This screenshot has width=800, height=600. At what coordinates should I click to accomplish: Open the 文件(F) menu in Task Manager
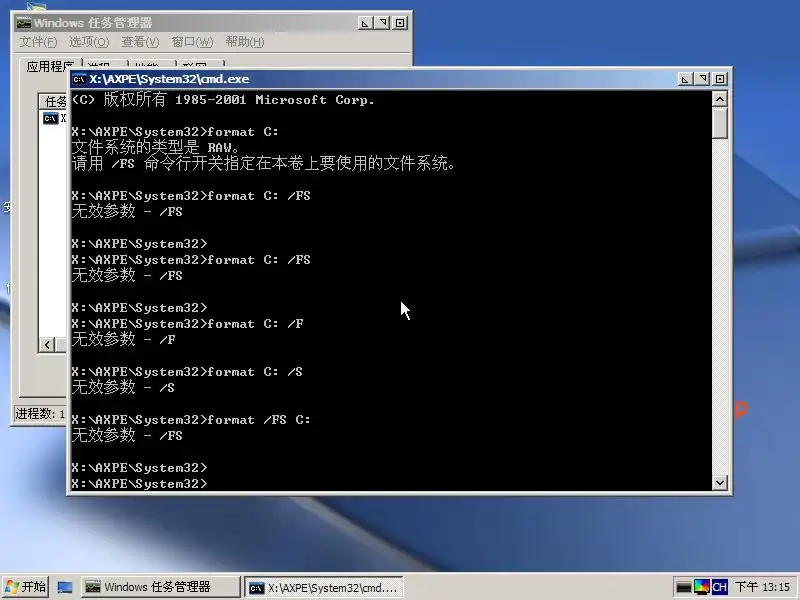[x=38, y=42]
